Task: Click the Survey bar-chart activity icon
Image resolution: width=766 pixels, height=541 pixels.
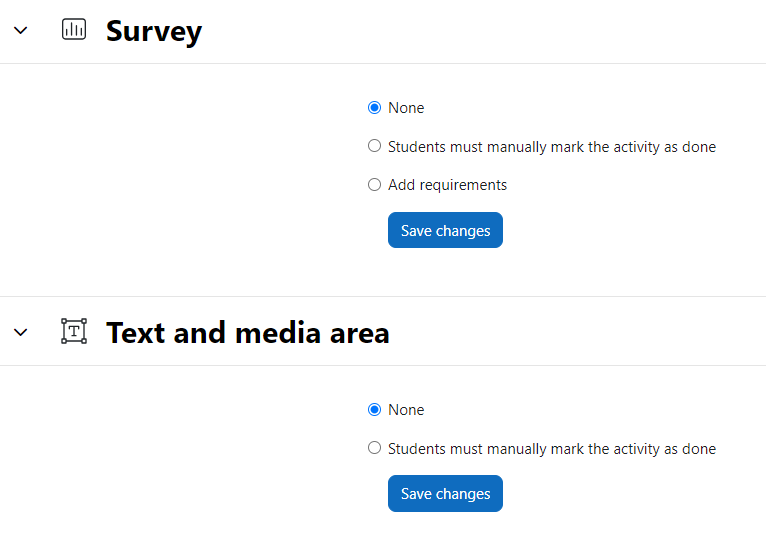Action: coord(74,29)
